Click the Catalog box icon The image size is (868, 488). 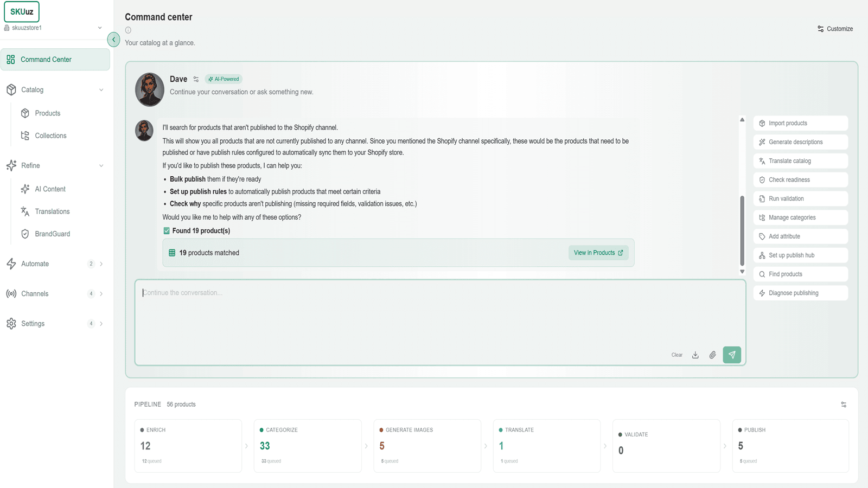(x=11, y=90)
